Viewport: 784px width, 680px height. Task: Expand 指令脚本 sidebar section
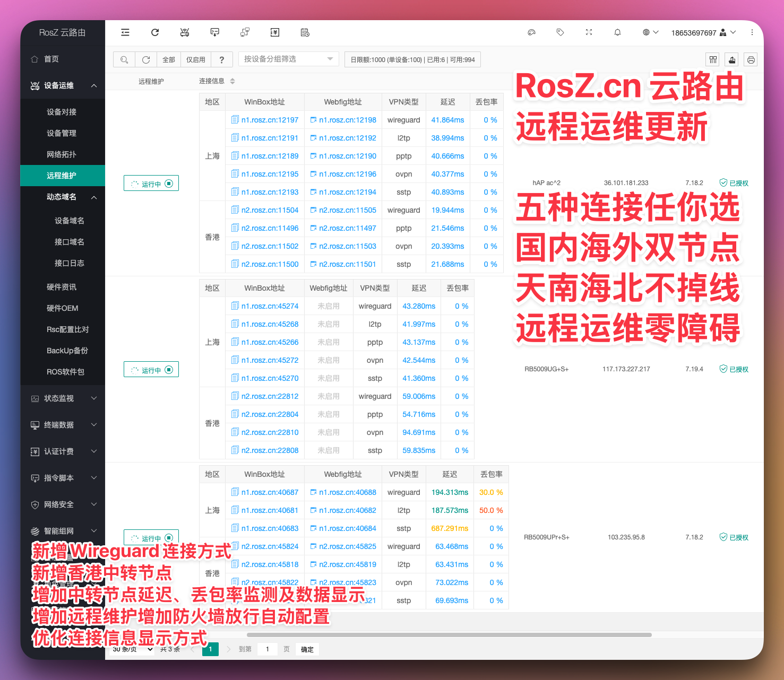click(63, 478)
